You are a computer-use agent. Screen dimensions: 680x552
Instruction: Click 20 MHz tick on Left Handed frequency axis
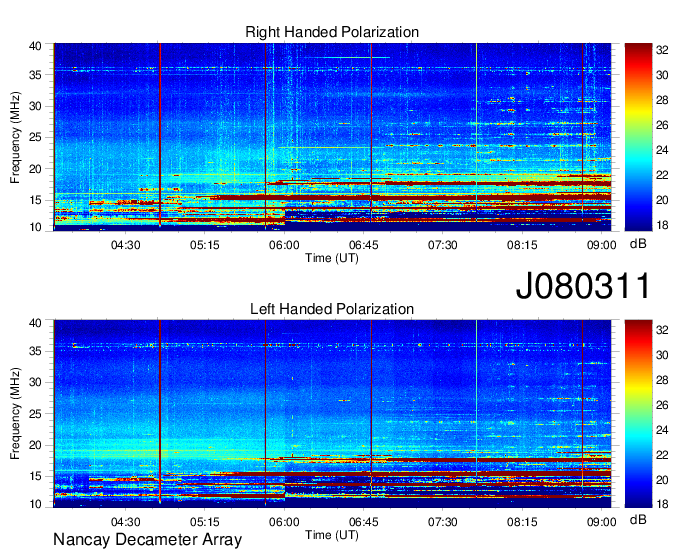(35, 445)
